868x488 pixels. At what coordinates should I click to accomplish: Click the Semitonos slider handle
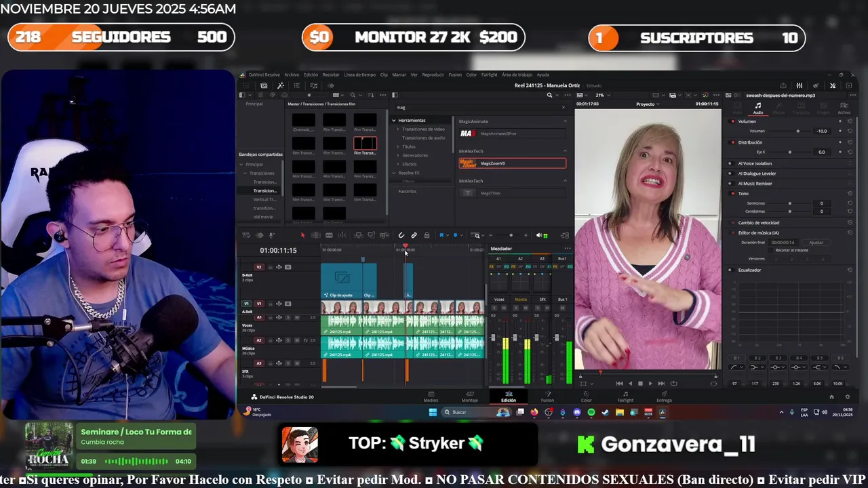click(x=789, y=203)
